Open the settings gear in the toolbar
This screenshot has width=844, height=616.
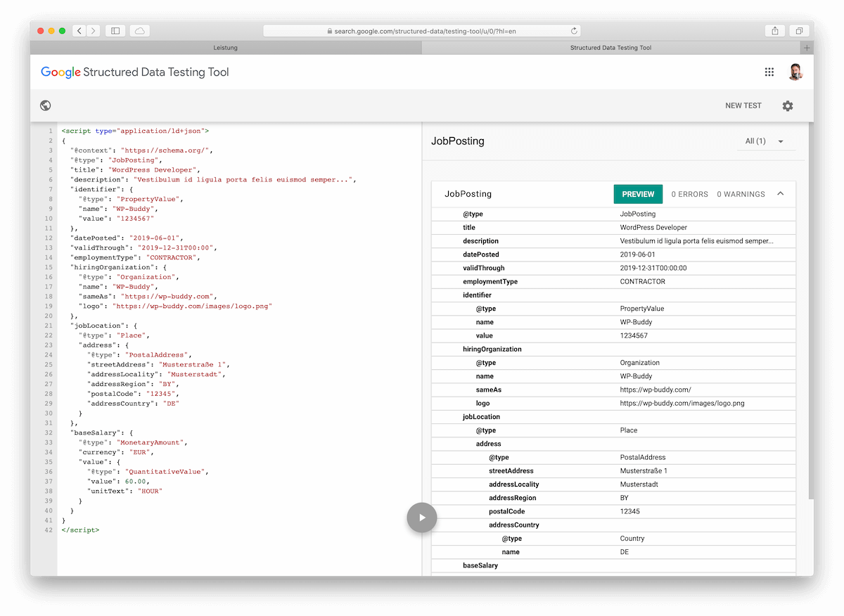pos(788,105)
